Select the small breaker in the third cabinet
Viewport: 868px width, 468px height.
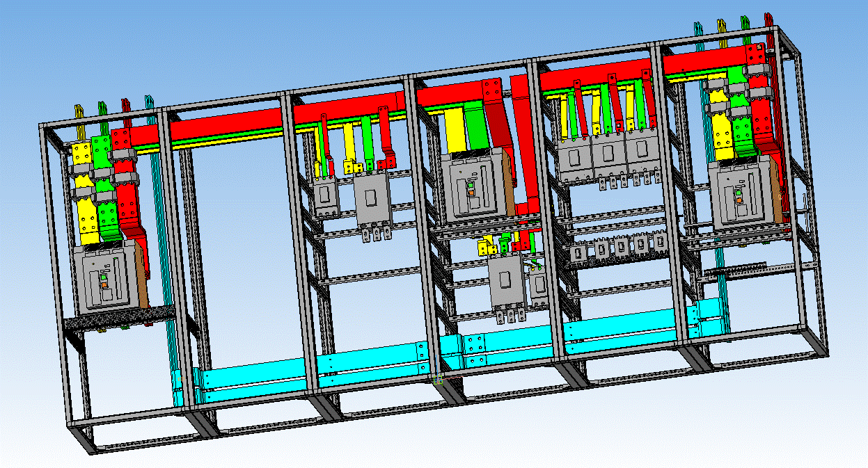(324, 197)
